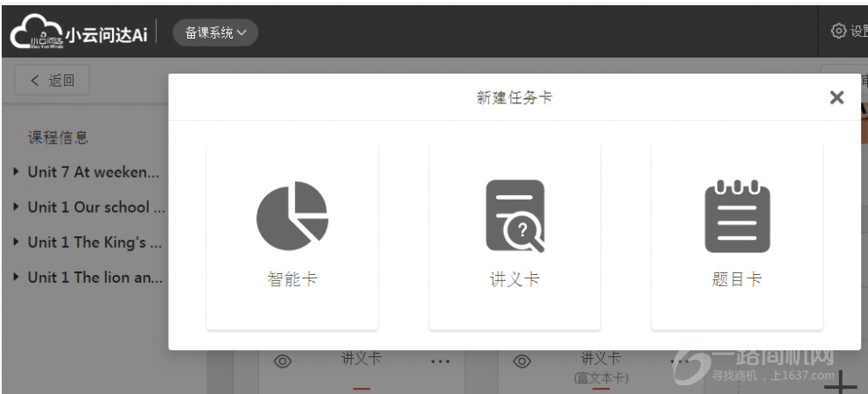Toggle the eye icon of first 讲义卡
The image size is (868, 394).
283,362
